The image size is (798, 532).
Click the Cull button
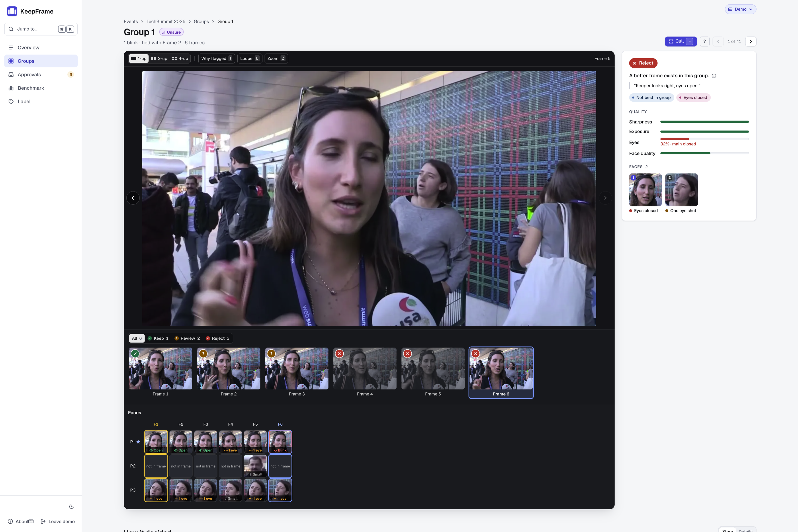(681, 41)
